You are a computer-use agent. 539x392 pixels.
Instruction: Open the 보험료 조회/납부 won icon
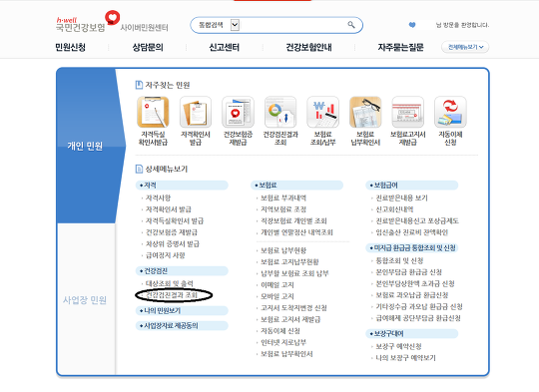point(322,112)
